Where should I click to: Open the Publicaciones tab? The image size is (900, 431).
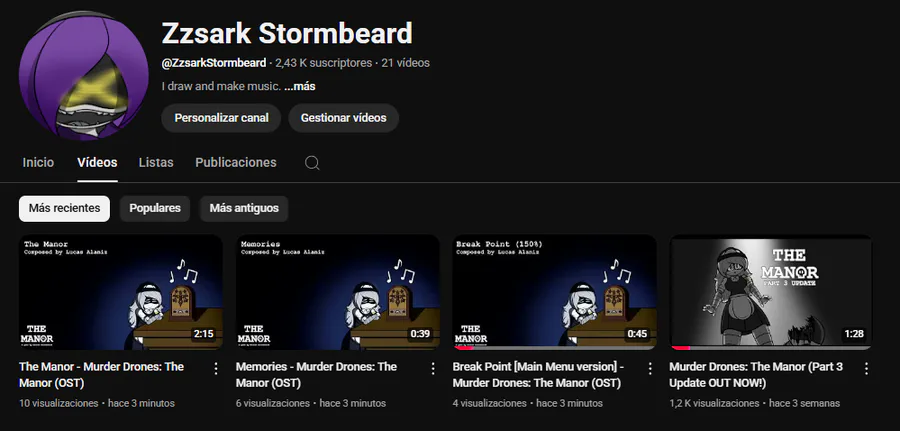click(x=236, y=163)
